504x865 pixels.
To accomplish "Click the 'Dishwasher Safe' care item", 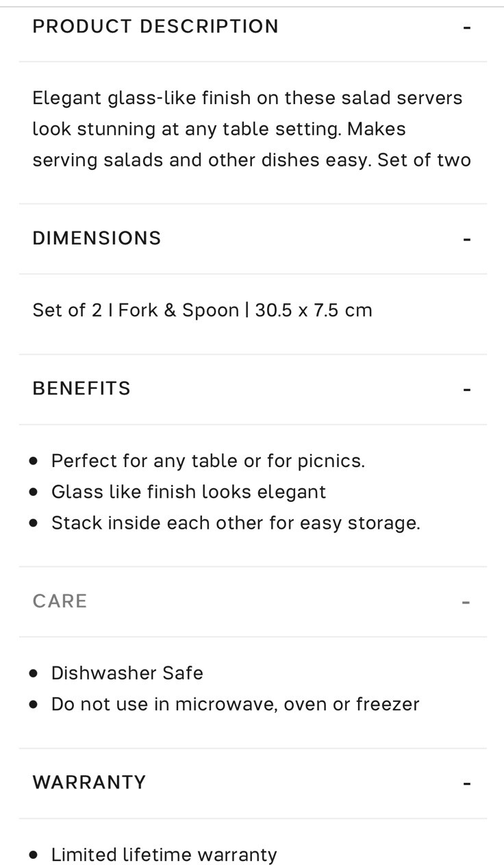I will [x=127, y=673].
